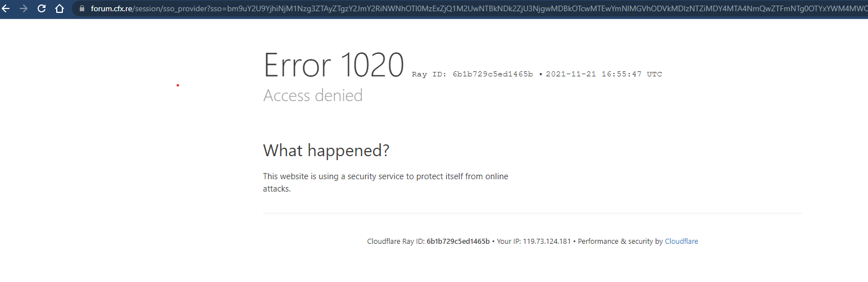Viewport: 868px width, 282px height.
Task: Select the Access denied subtitle
Action: pos(313,95)
